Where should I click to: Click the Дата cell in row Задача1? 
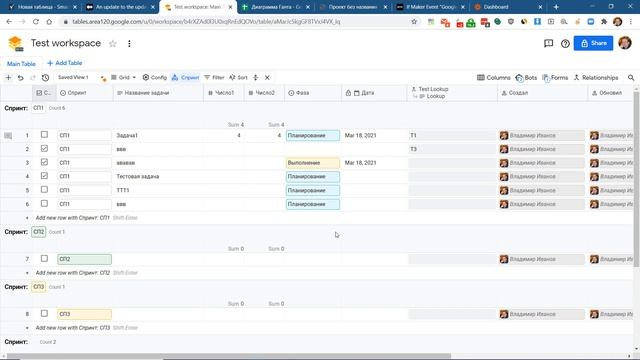click(374, 136)
